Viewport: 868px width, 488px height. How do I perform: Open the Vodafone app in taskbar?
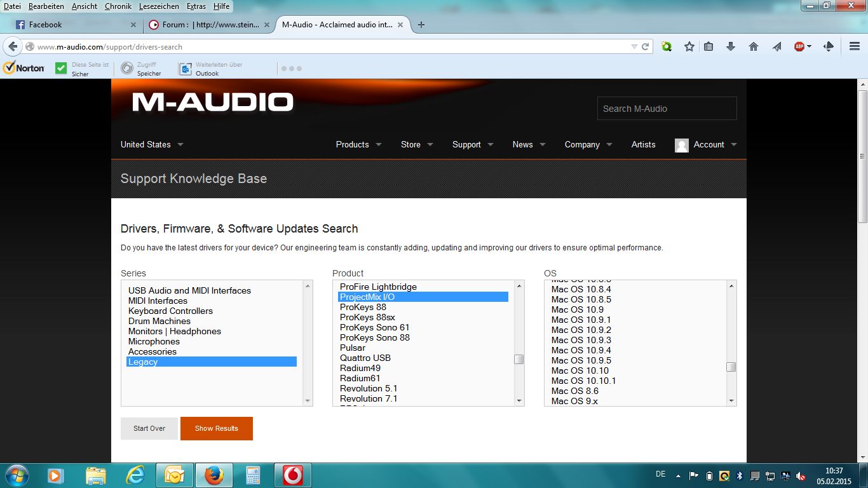[292, 475]
